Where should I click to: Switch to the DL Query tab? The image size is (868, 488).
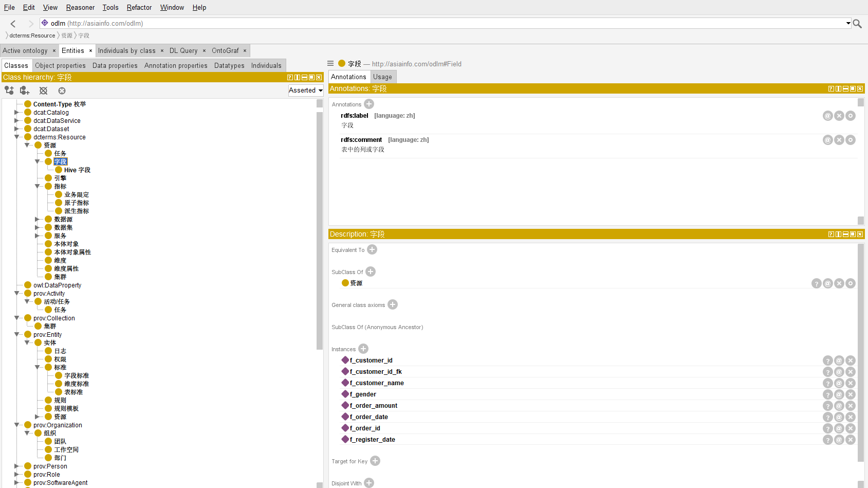183,50
